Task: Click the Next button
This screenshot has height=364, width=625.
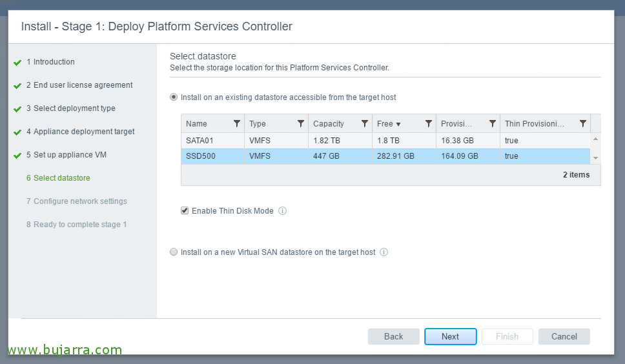Action: tap(451, 336)
